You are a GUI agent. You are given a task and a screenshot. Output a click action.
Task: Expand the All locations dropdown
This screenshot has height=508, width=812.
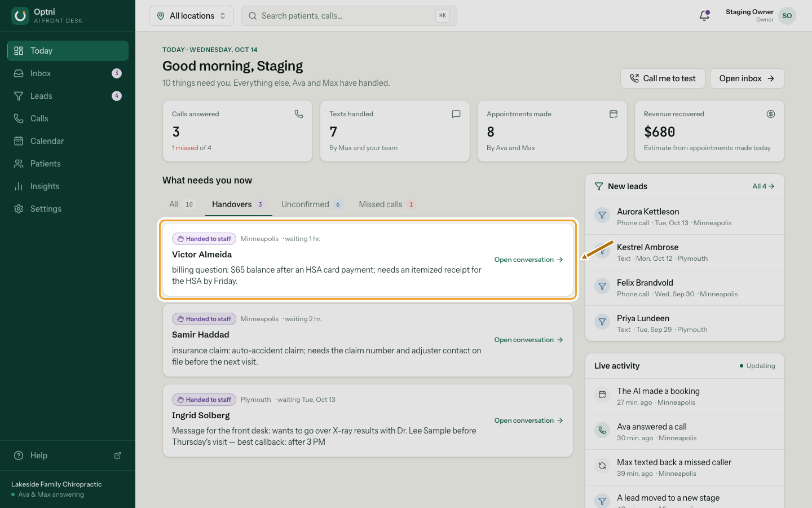click(191, 16)
